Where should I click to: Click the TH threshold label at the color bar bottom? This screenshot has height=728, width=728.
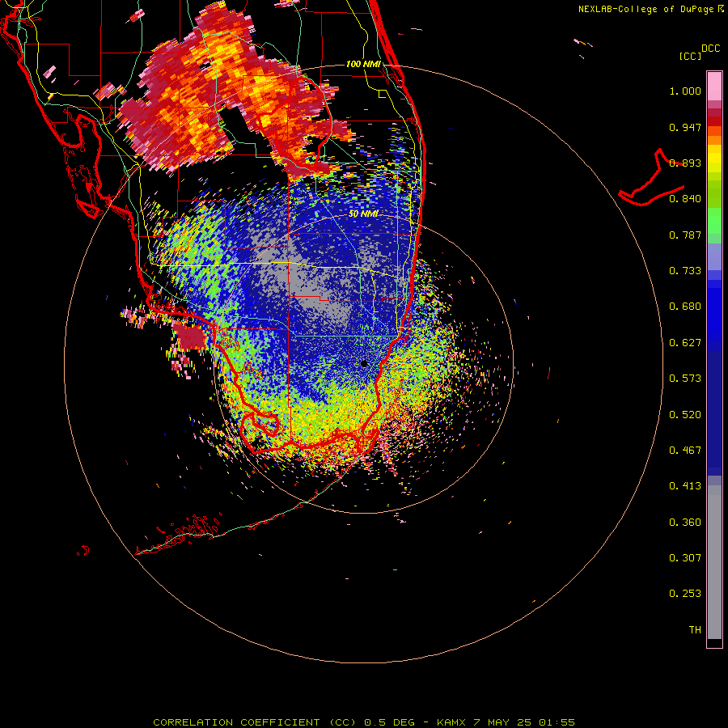point(695,630)
